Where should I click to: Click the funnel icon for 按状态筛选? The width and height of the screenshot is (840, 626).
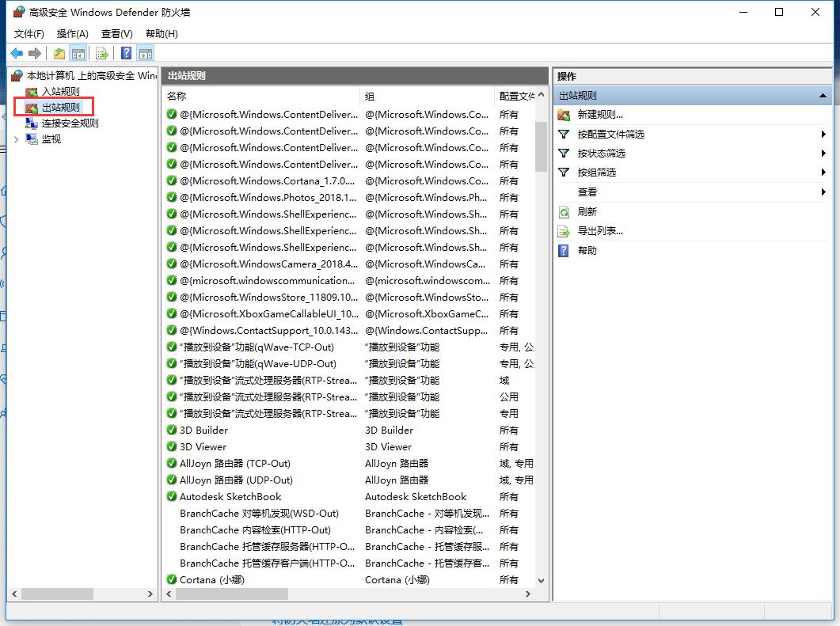point(564,154)
